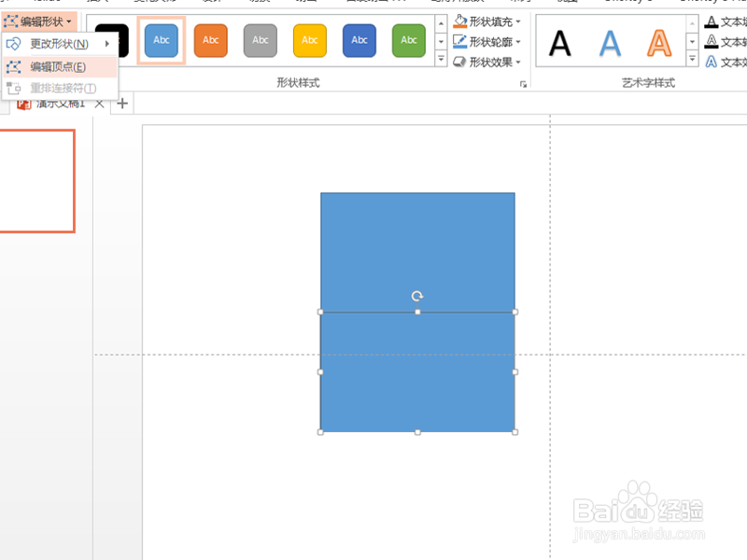The height and width of the screenshot is (560, 747).
Task: Select the slide 1 thumbnail
Action: pos(37,181)
